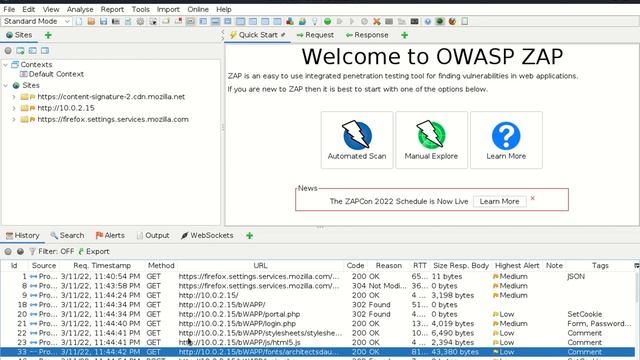Click the panel collapse arrows beside Quick Start
The image size is (640, 360).
[x=222, y=35]
